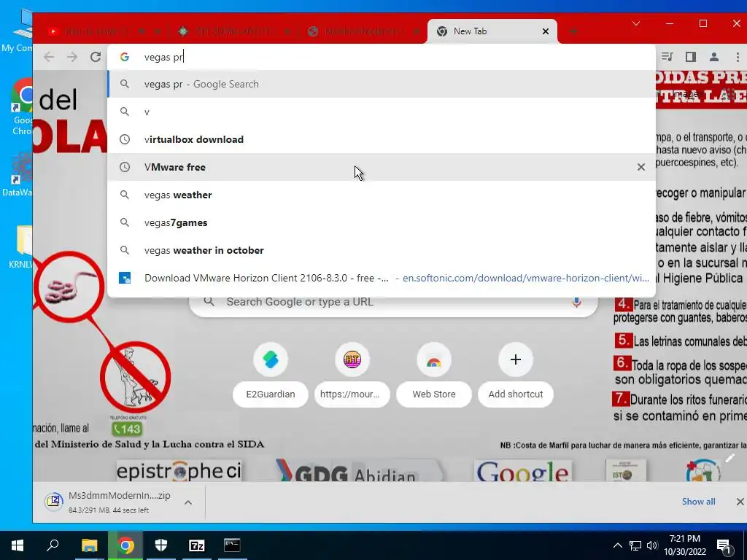Open 7-Zip from the taskbar
Image resolution: width=747 pixels, height=560 pixels.
197,545
